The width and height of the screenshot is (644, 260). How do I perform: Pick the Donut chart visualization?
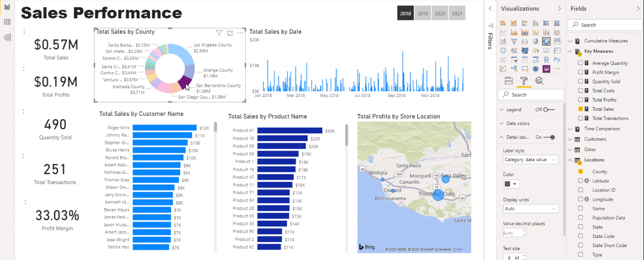click(546, 41)
